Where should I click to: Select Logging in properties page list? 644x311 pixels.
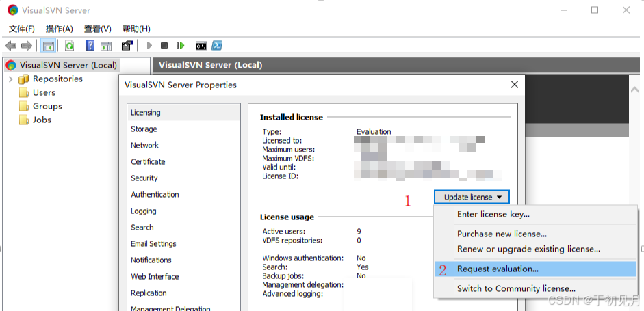(183, 211)
